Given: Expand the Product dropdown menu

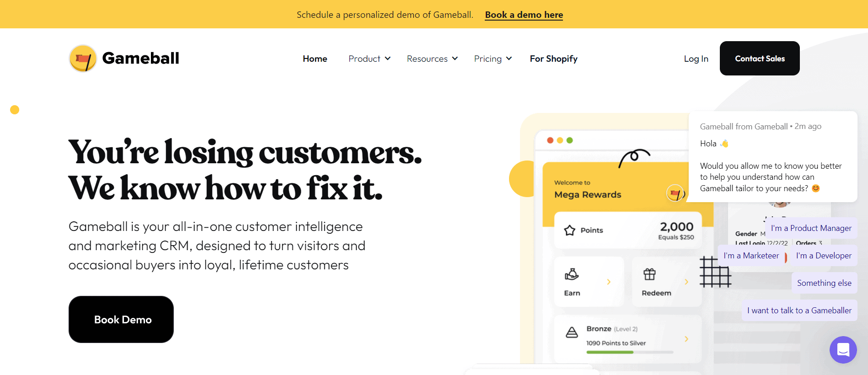Looking at the screenshot, I should click(369, 59).
